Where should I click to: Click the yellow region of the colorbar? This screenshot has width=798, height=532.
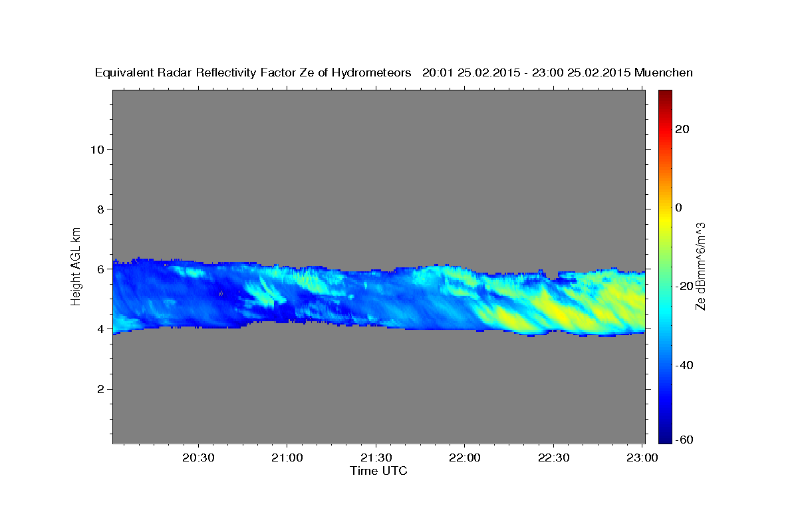665,219
